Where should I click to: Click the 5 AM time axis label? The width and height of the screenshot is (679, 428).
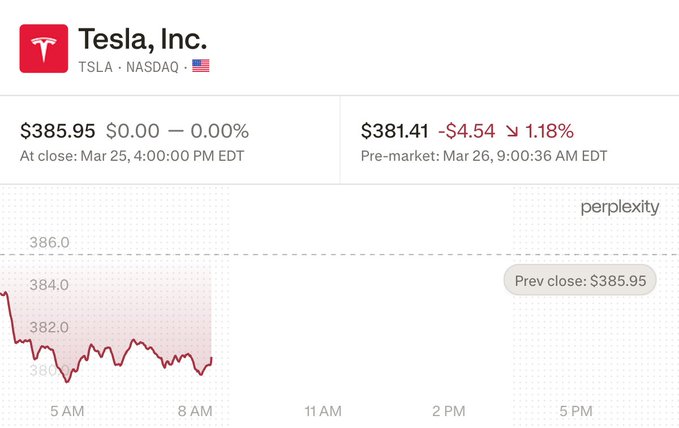pos(66,410)
